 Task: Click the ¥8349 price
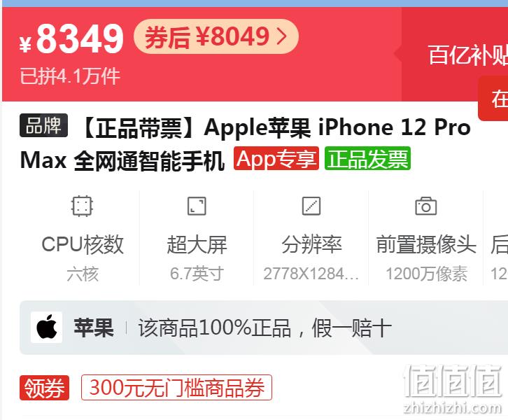tap(71, 39)
